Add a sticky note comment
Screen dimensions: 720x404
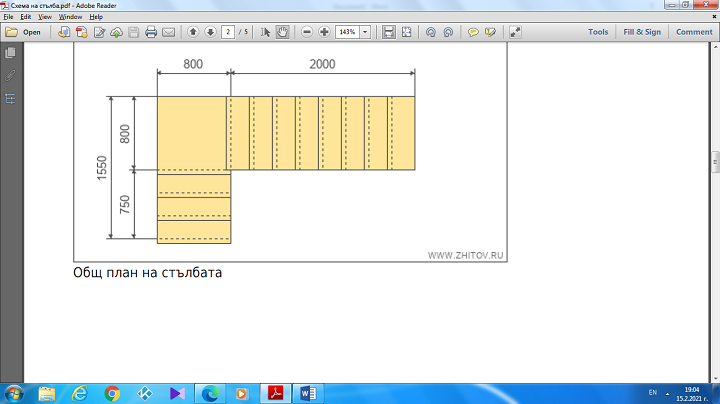[x=473, y=32]
